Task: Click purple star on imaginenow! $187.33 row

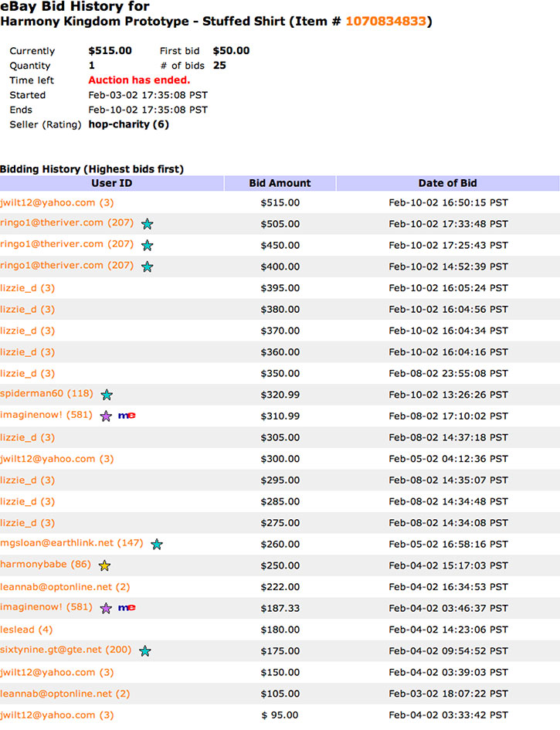Action: 106,609
